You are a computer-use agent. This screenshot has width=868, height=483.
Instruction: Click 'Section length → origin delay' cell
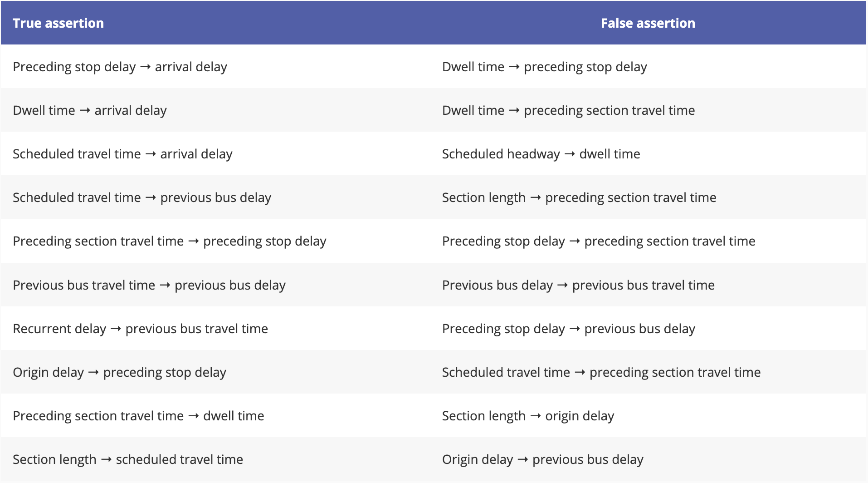528,416
